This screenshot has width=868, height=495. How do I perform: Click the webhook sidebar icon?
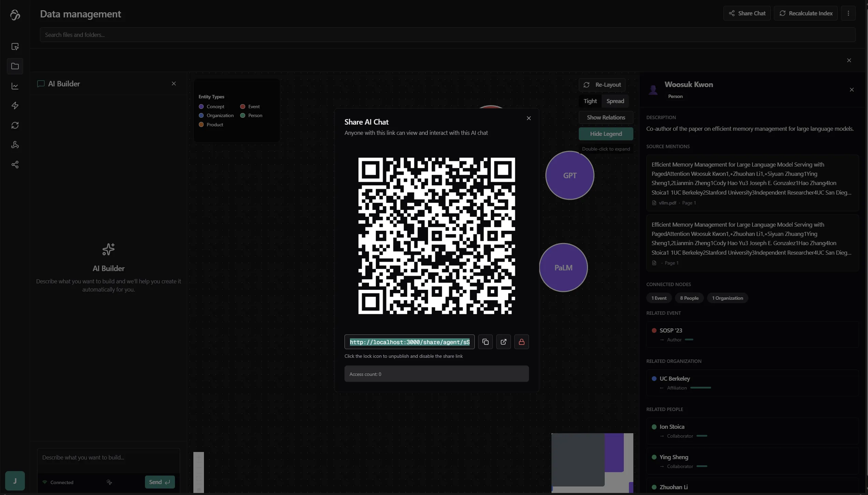pyautogui.click(x=15, y=145)
